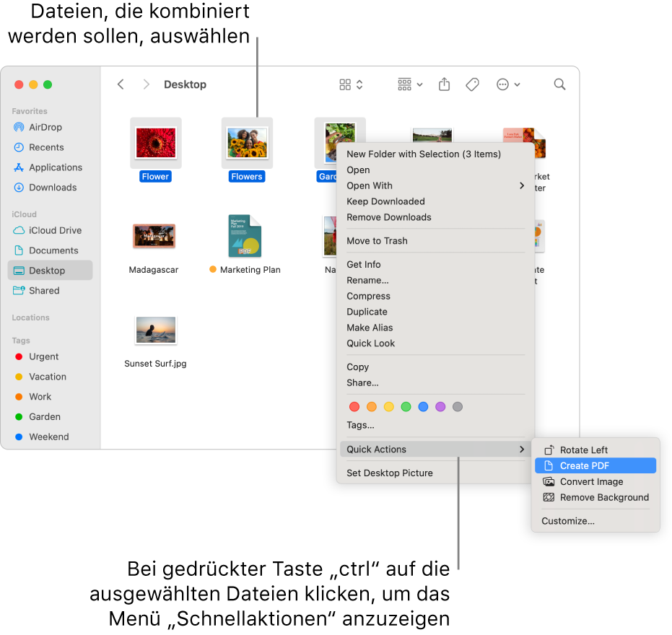Open AirDrop in the sidebar
672x635 pixels.
coord(50,127)
